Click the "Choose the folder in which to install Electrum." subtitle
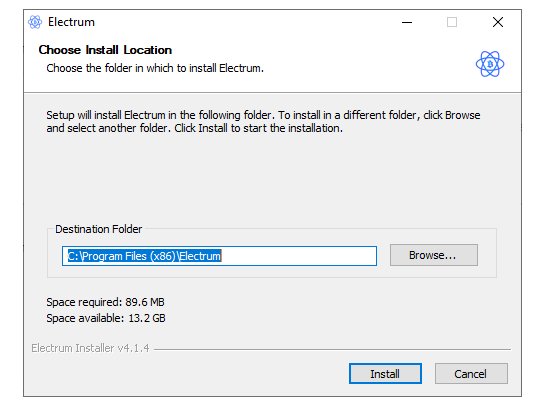The image size is (537, 405). coord(155,68)
